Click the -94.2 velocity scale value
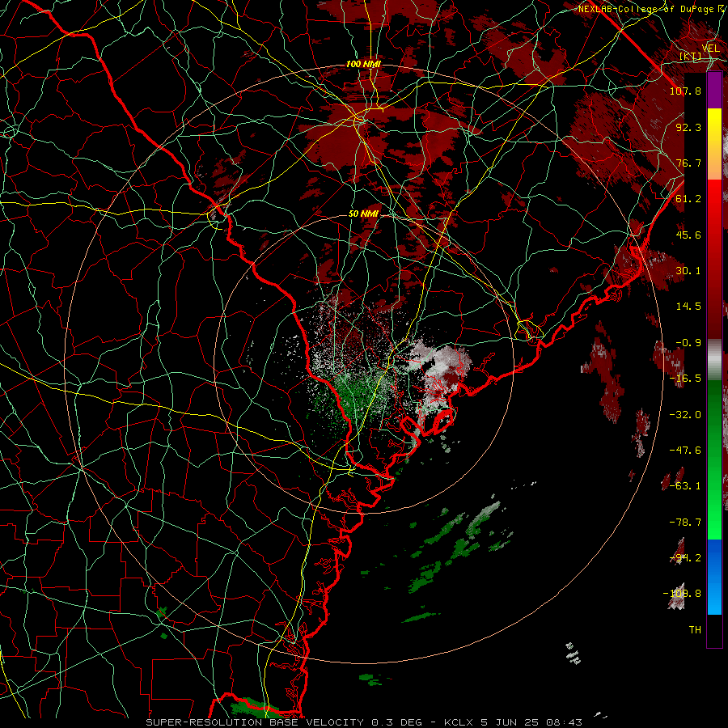The image size is (728, 728). [x=685, y=558]
